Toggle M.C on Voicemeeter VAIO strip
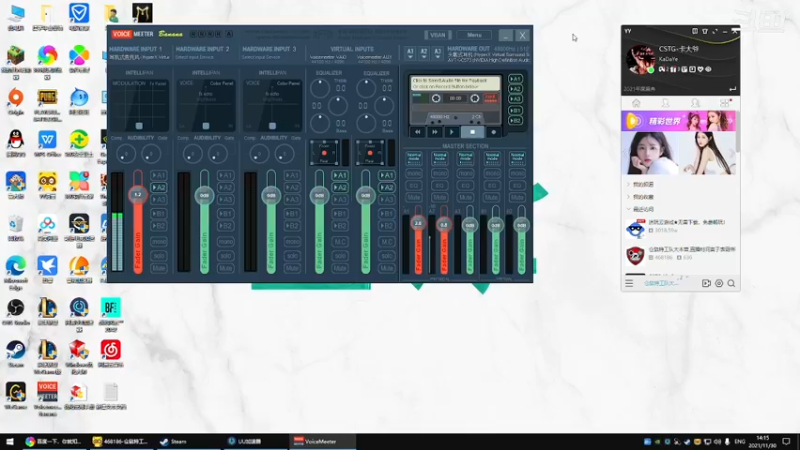Screen dimensions: 800x450 click(x=340, y=241)
